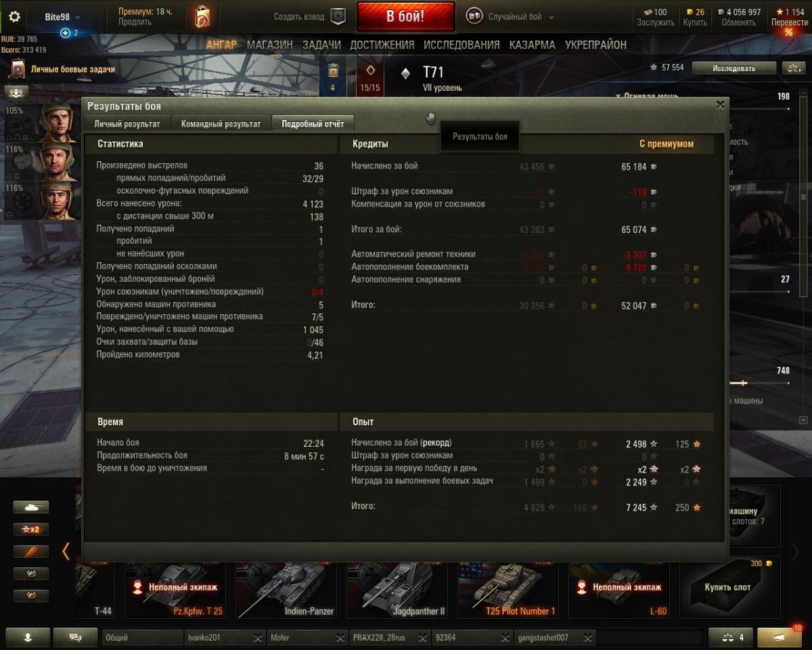This screenshot has width=812, height=650.
Task: Click the С премиумом total 52 047
Action: click(634, 306)
